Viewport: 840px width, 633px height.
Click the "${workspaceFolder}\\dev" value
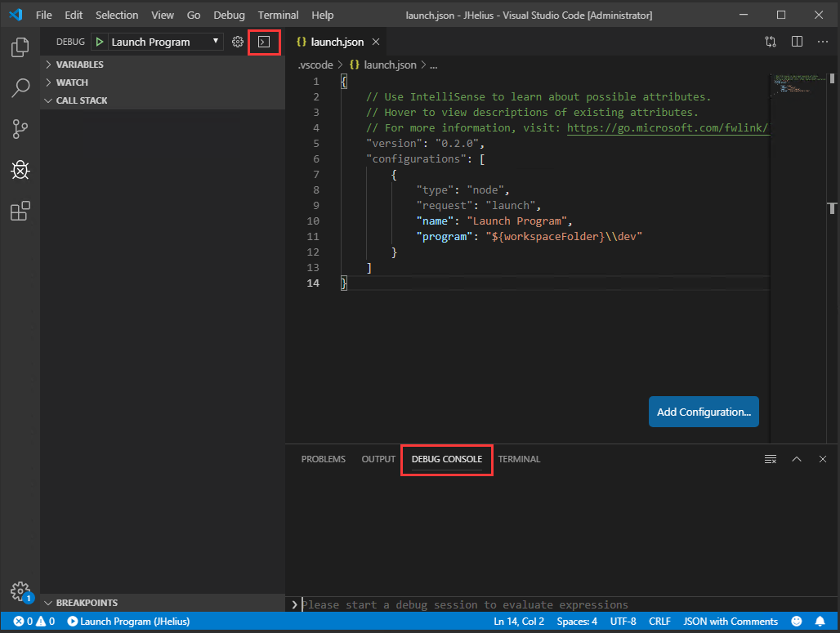(x=564, y=237)
